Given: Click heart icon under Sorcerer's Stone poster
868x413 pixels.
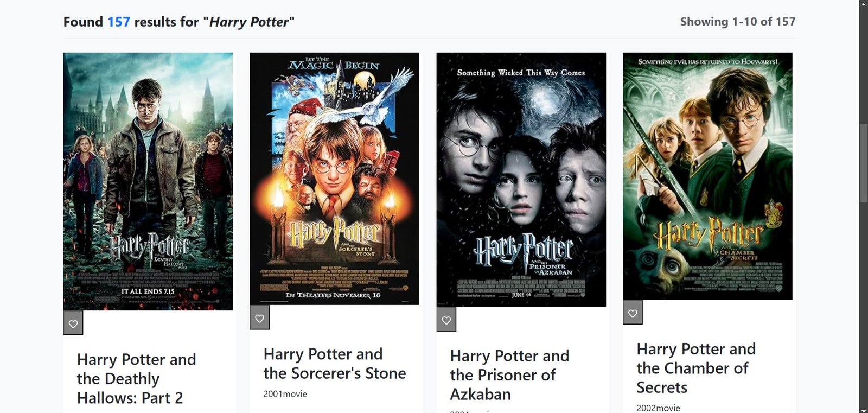Looking at the screenshot, I should (259, 319).
